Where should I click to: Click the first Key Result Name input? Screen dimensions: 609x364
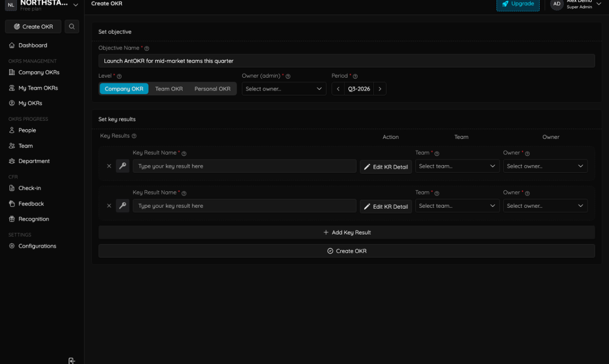pyautogui.click(x=245, y=166)
